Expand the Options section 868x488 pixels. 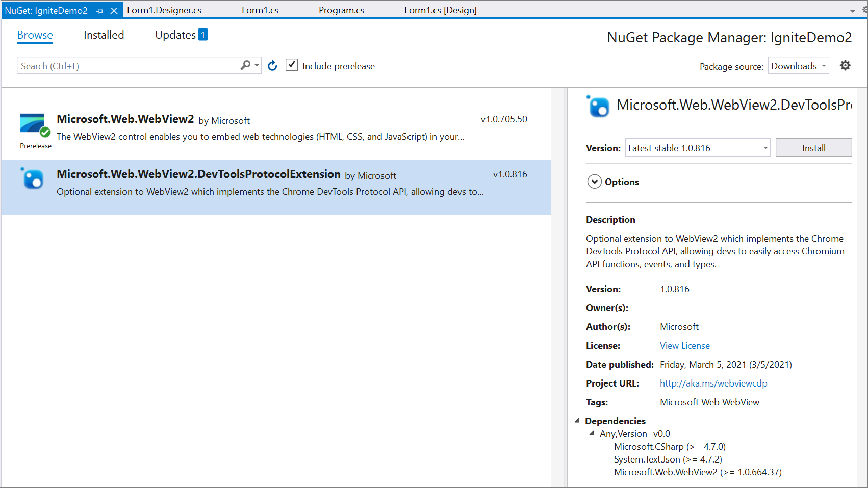coord(594,181)
